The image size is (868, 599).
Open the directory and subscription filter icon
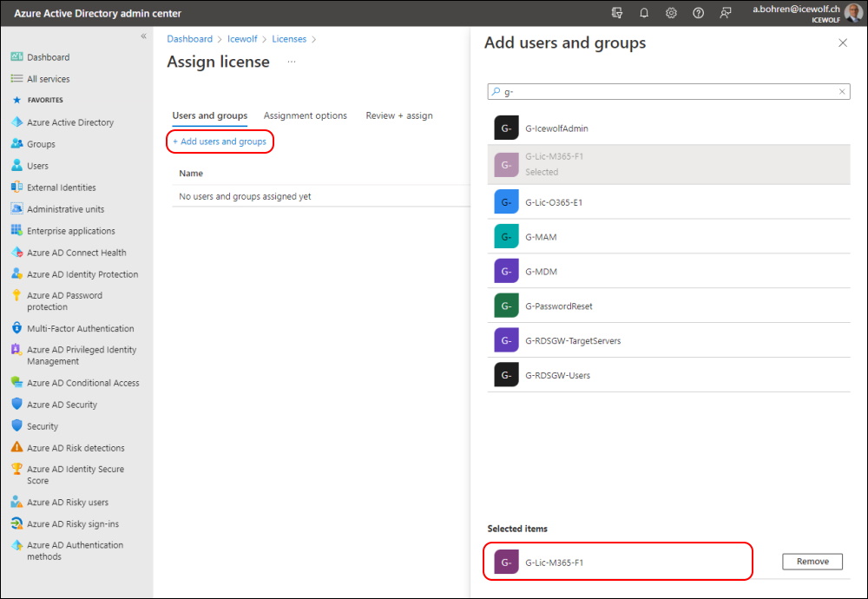click(616, 13)
